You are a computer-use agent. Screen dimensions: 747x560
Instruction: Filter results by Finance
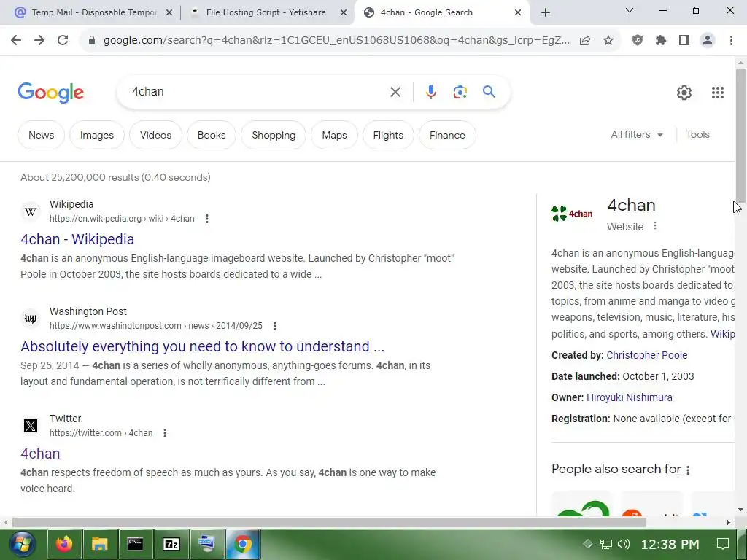click(x=447, y=135)
